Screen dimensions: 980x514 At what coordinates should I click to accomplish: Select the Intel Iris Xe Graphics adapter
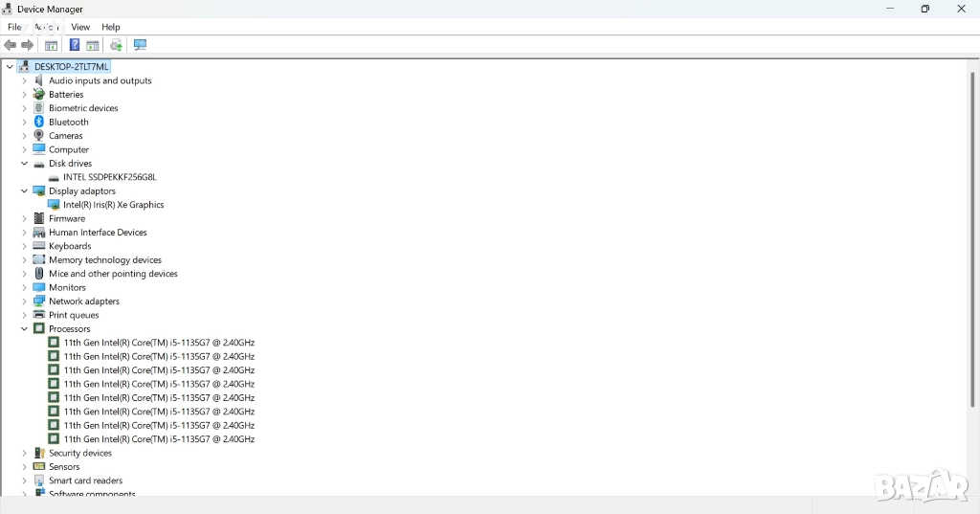(113, 205)
